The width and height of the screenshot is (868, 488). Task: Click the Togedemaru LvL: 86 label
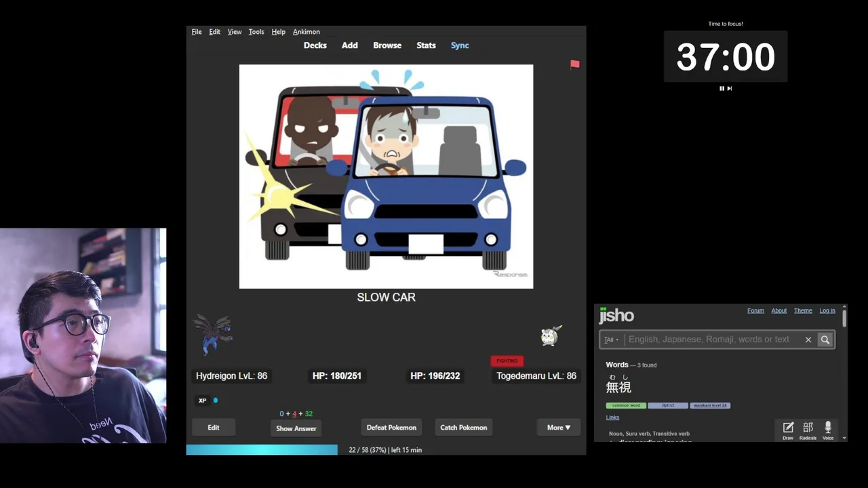(x=536, y=375)
